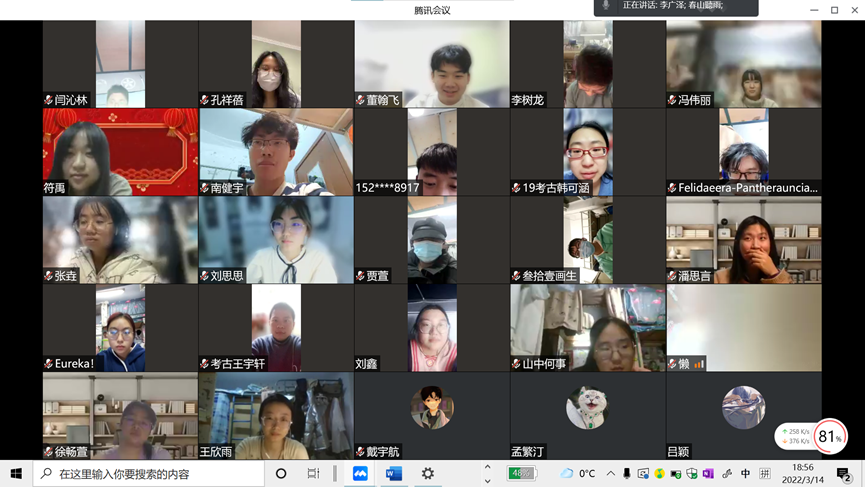Click the OneNote icon in system tray
The image size is (865, 487).
708,474
